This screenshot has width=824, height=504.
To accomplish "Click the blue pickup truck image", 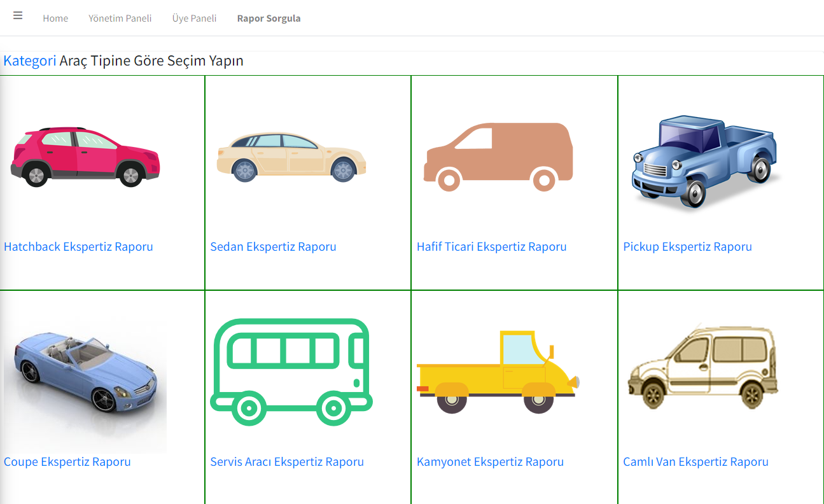I will [x=704, y=161].
